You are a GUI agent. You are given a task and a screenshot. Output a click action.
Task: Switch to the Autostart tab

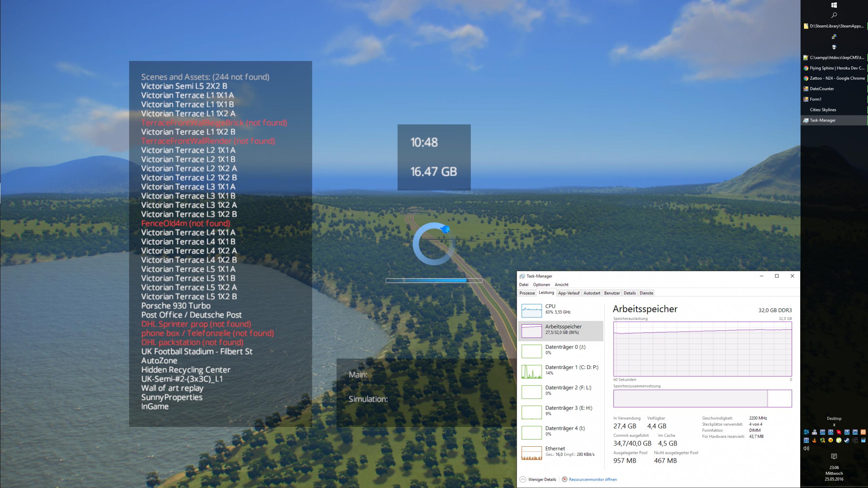pyautogui.click(x=592, y=293)
